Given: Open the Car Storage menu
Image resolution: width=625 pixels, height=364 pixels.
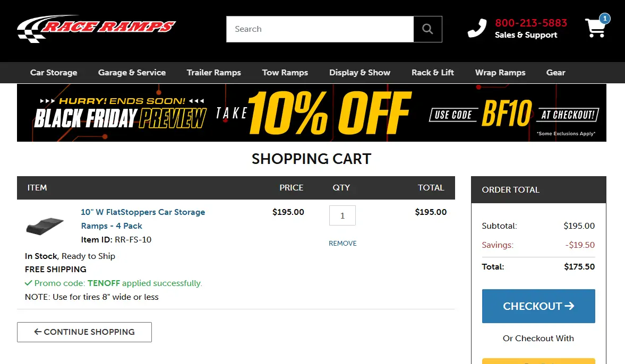Looking at the screenshot, I should click(x=54, y=73).
